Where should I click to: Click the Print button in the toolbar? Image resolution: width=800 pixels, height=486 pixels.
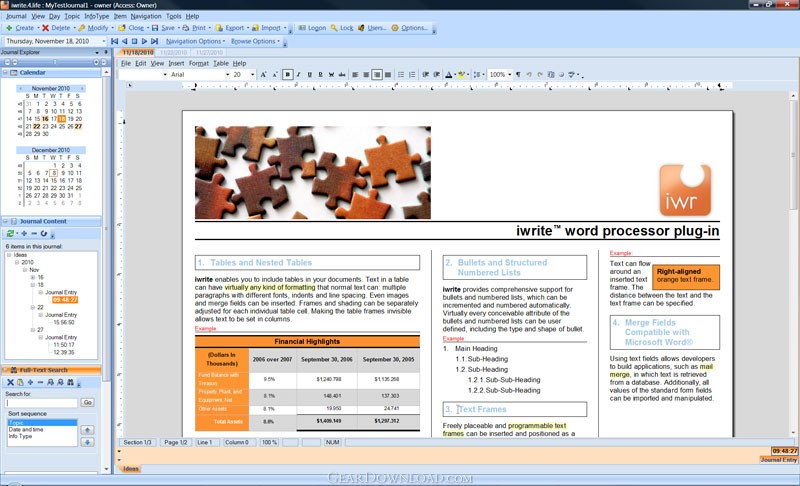[x=194, y=28]
